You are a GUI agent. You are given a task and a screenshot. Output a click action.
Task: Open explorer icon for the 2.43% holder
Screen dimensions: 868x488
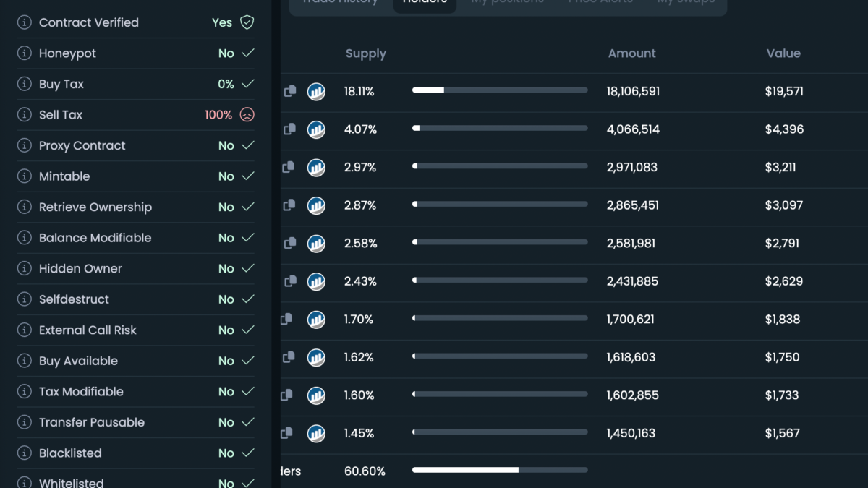[x=316, y=281]
